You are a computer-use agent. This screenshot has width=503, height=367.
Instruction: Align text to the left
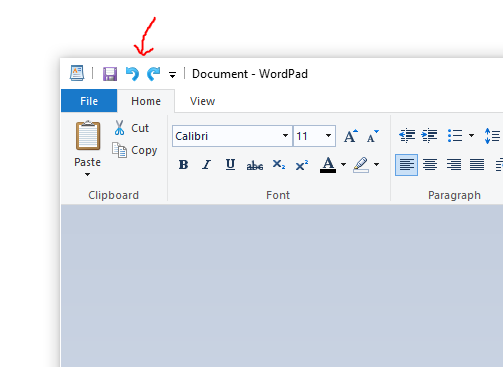(406, 165)
